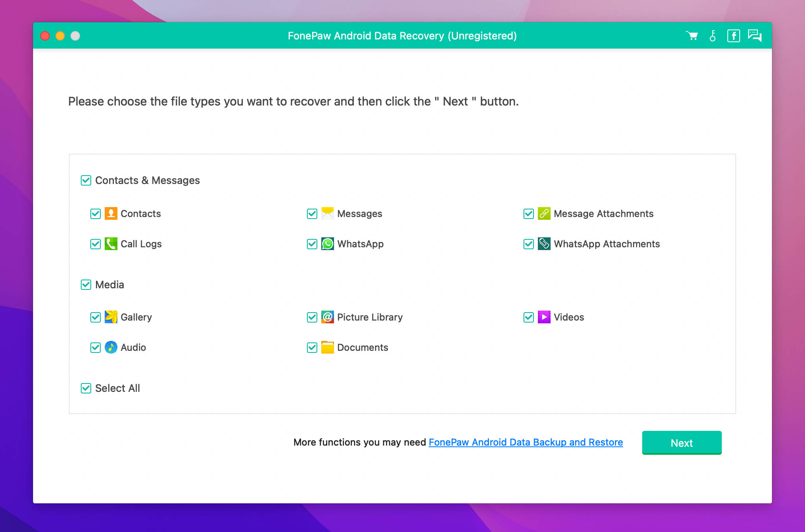Disable the Call Logs checkbox
Screen dimensions: 805x532
point(96,244)
